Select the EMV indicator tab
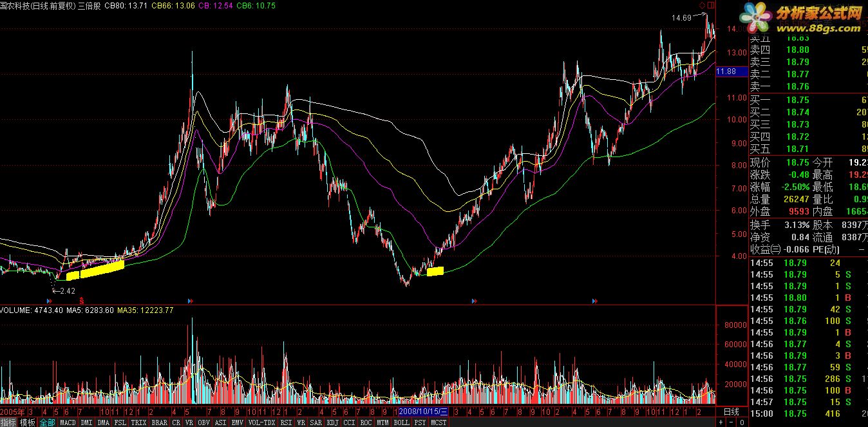868x427 pixels. (x=238, y=422)
